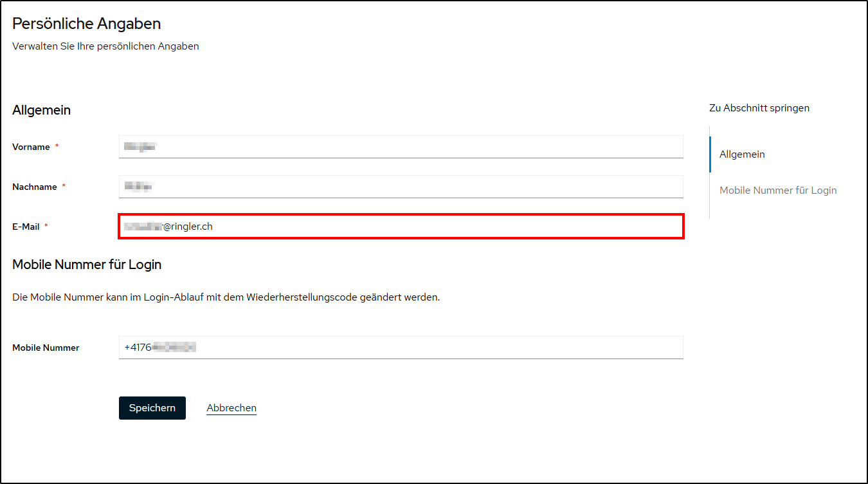Click the Mobile Nummer für Login form heading

(87, 265)
